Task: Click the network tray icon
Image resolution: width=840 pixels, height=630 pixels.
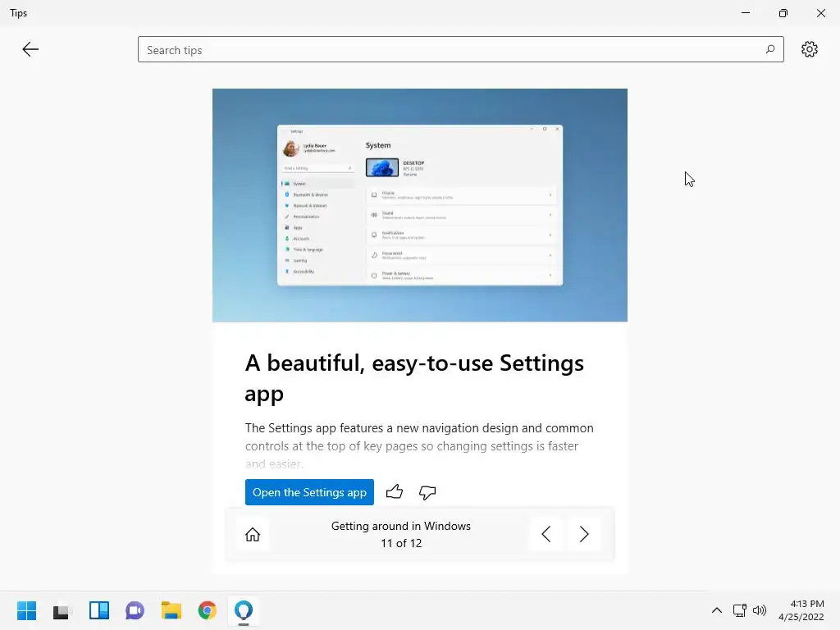Action: click(739, 610)
